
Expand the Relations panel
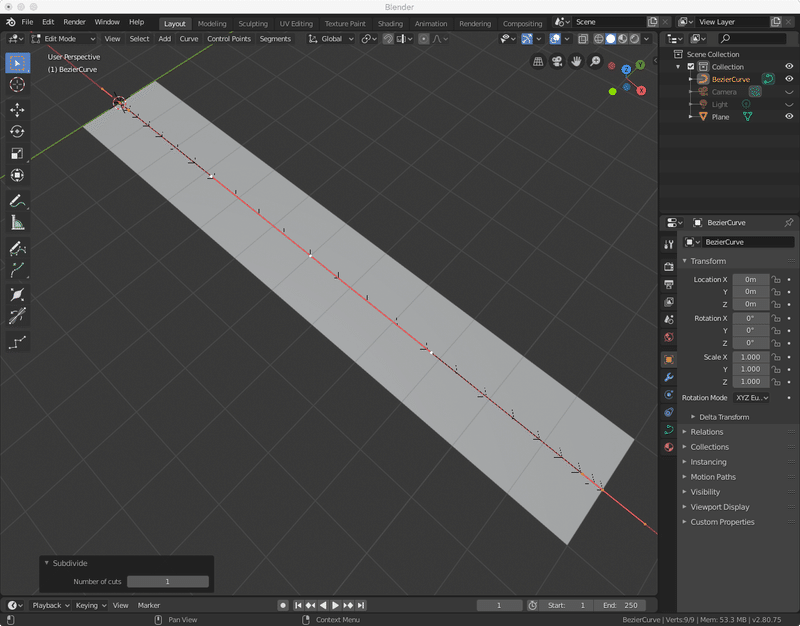(x=707, y=432)
